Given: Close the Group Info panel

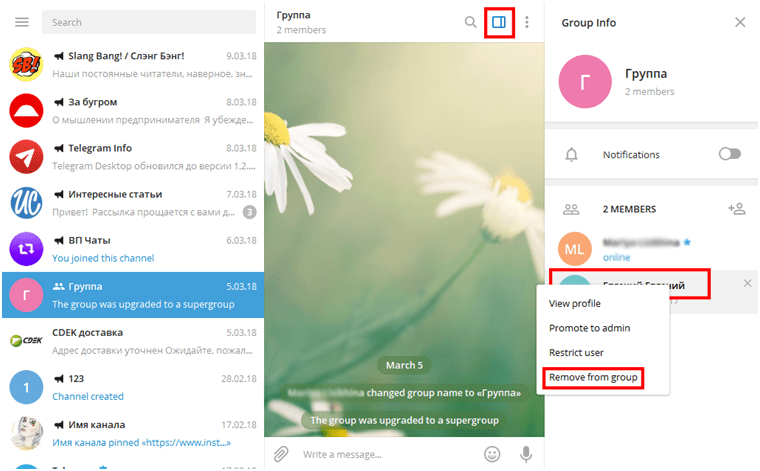Looking at the screenshot, I should (740, 22).
